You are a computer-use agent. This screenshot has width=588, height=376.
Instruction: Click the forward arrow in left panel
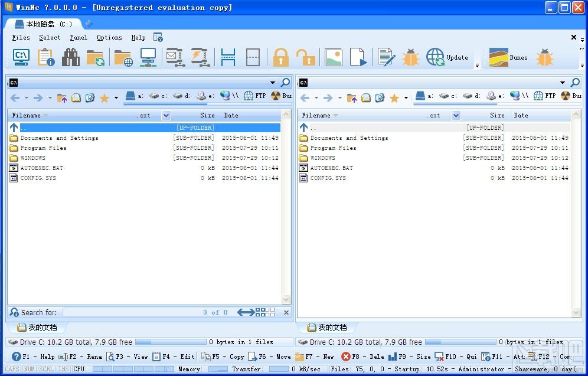click(38, 98)
